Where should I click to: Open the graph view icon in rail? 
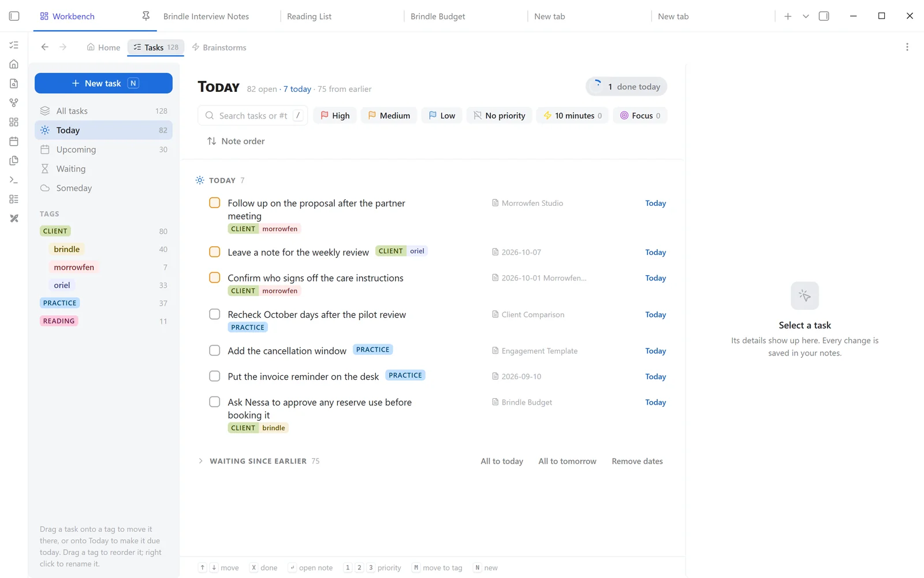coord(14,103)
